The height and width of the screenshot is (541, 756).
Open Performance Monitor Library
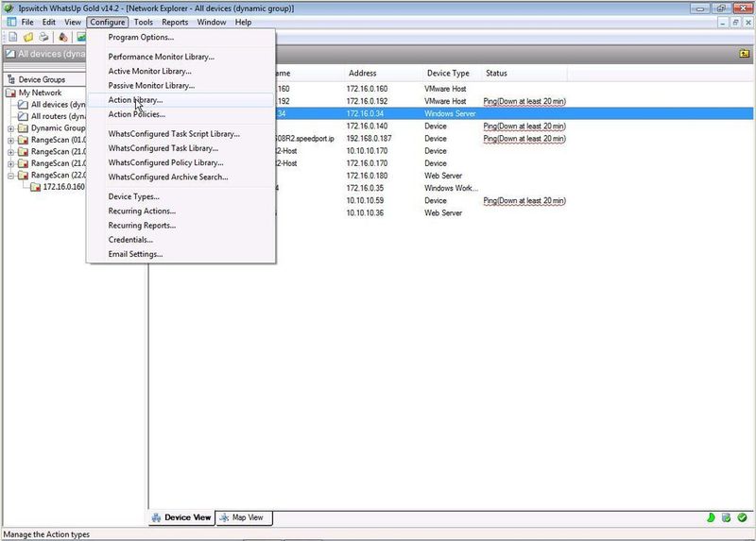pos(180,57)
